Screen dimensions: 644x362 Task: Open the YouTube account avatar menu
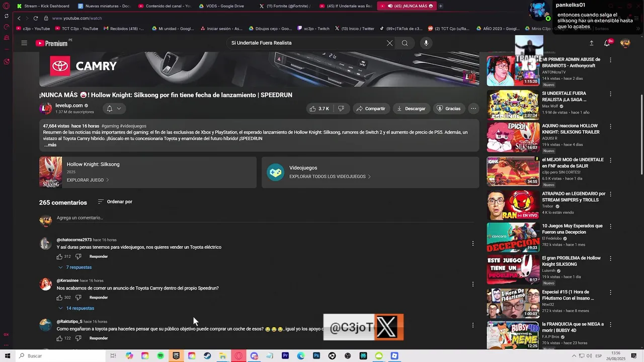coord(625,43)
